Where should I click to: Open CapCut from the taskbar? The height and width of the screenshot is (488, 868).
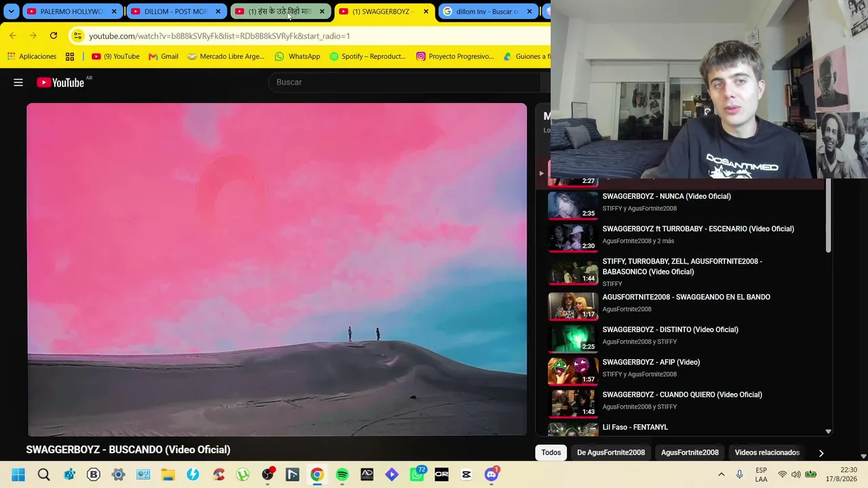[467, 474]
